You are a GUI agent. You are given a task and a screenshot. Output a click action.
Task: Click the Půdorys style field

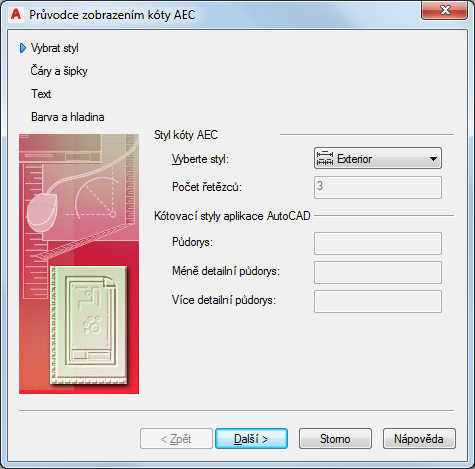click(378, 244)
